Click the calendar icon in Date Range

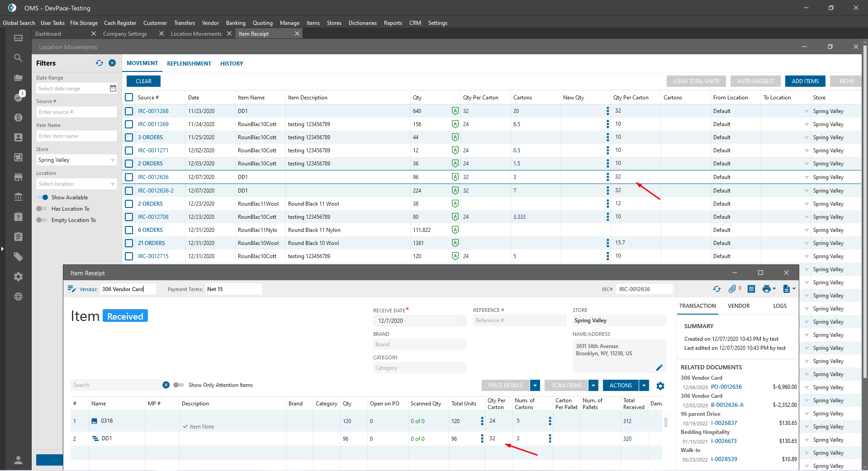tap(113, 89)
